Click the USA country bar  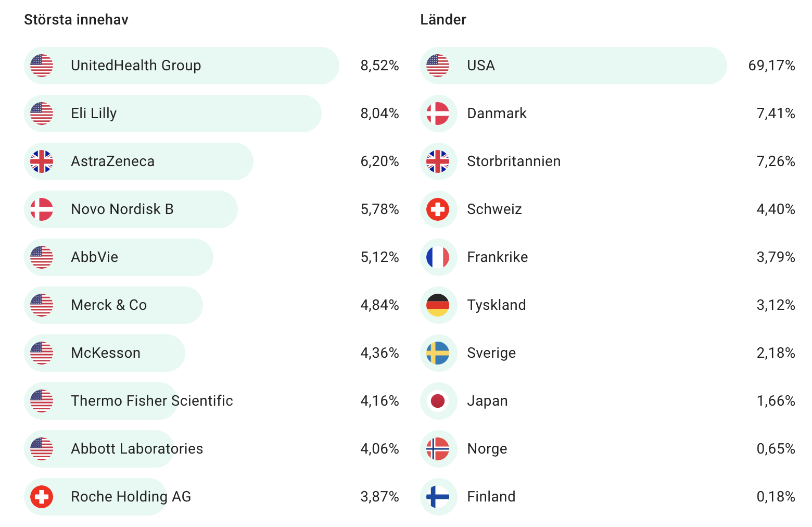pyautogui.click(x=573, y=66)
